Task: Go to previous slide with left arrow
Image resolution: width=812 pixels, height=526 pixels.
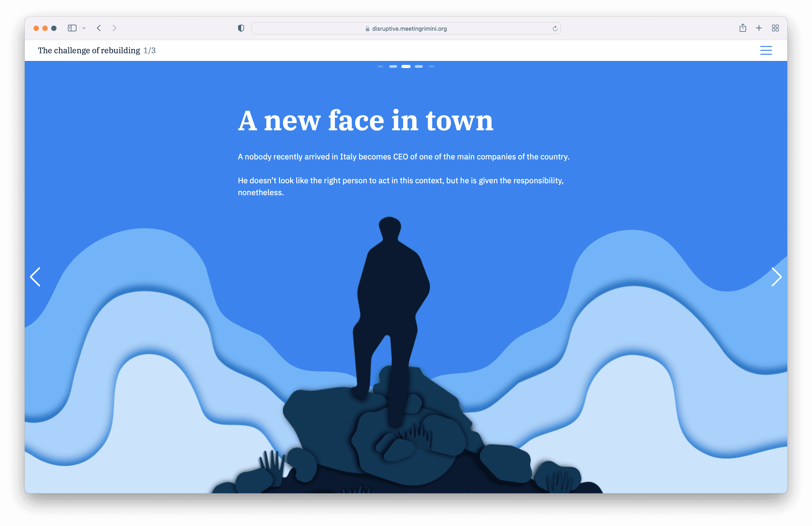Action: [36, 276]
